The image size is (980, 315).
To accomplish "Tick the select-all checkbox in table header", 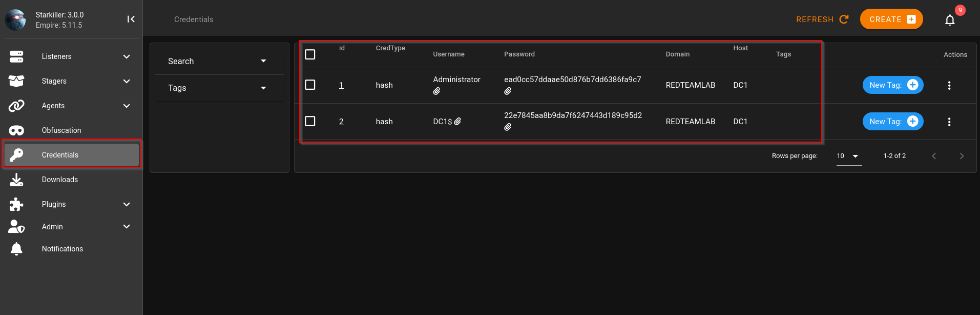I will [310, 54].
